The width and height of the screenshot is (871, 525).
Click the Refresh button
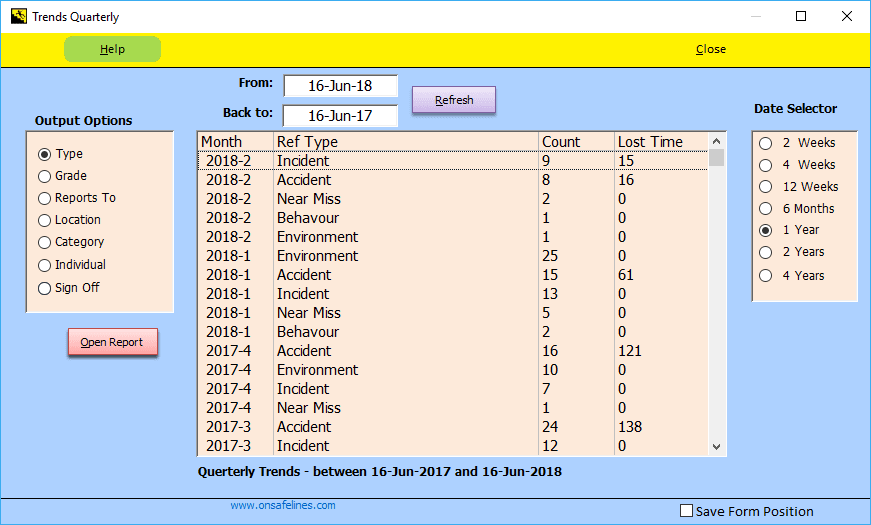[x=454, y=100]
